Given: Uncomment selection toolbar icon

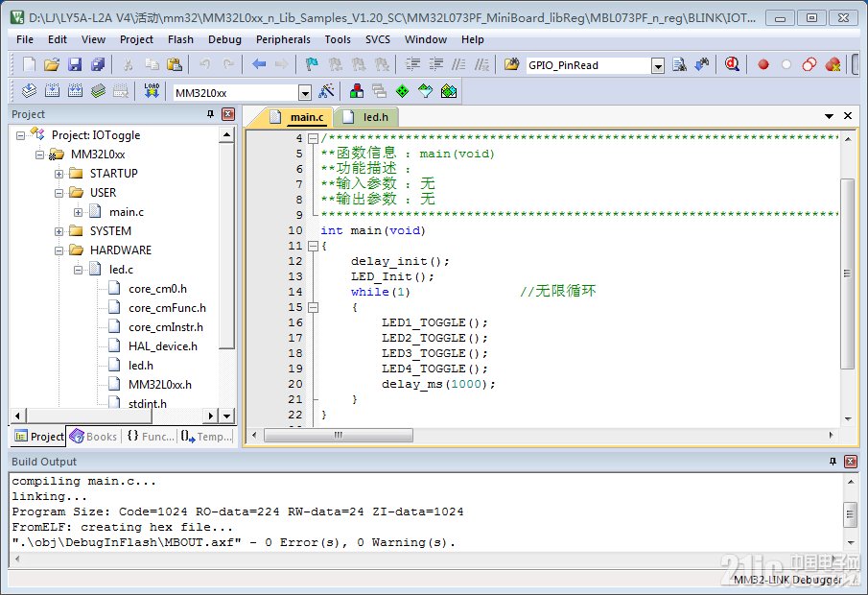Looking at the screenshot, I should tap(481, 65).
